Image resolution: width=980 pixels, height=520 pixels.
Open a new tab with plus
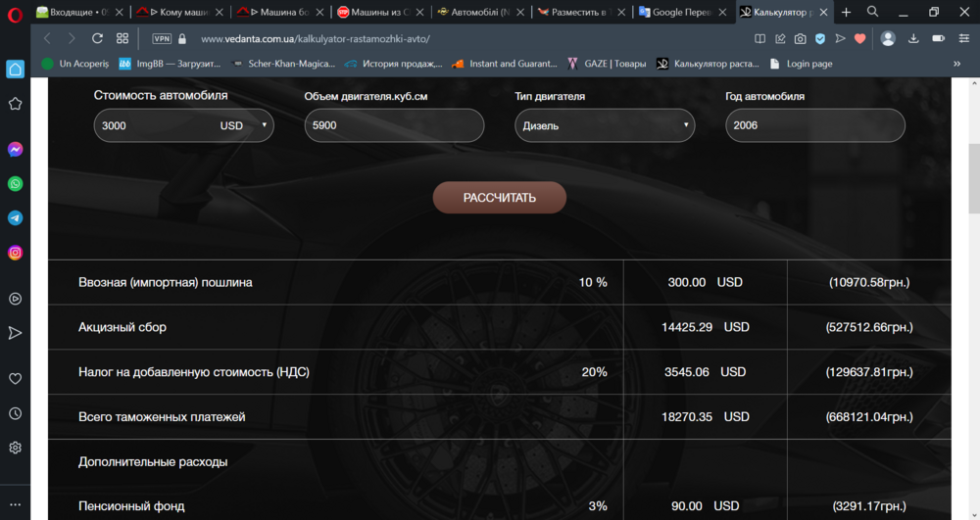tap(847, 12)
